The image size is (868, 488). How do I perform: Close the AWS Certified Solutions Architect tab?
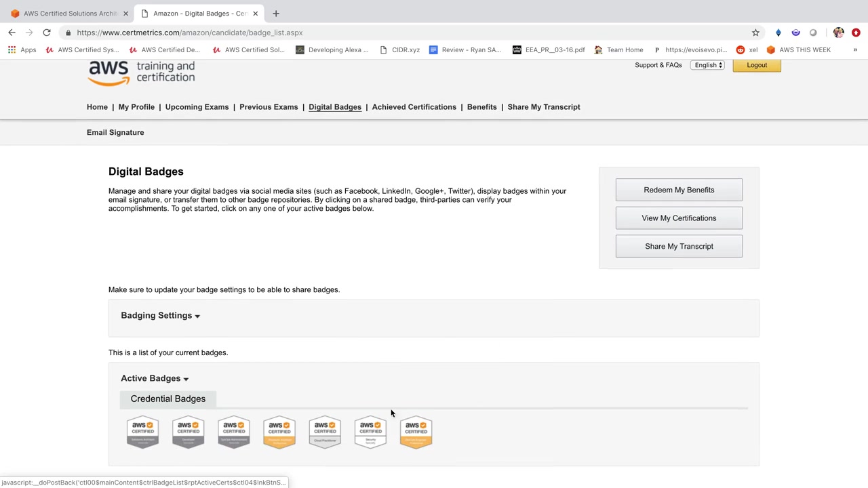tap(125, 14)
